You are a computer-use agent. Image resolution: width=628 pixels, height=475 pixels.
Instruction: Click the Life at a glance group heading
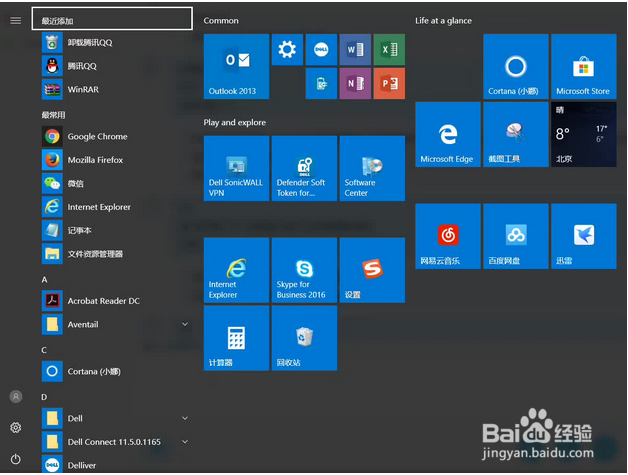[443, 21]
